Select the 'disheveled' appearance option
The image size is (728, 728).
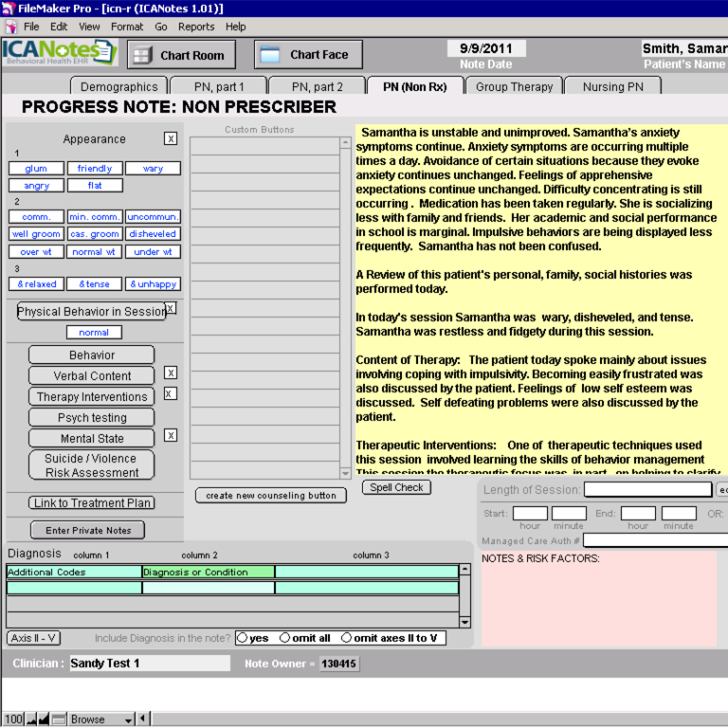pos(153,234)
